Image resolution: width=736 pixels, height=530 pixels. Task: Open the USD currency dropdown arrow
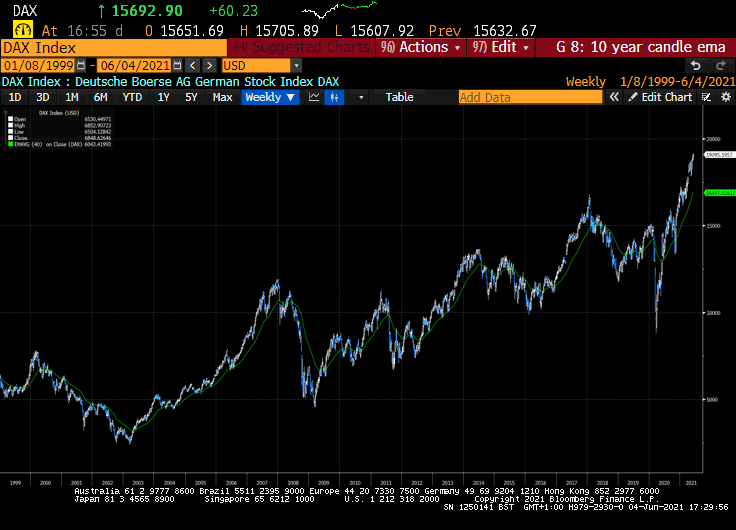coord(296,65)
